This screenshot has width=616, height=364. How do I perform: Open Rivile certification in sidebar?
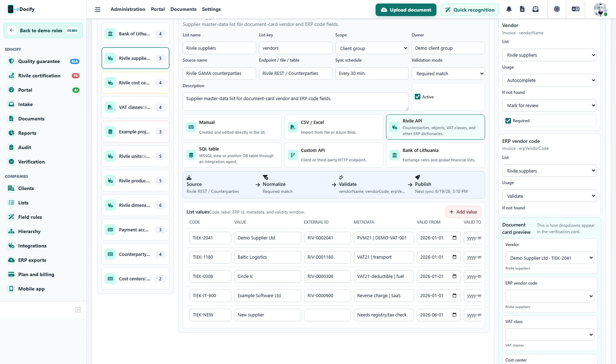pos(43,76)
